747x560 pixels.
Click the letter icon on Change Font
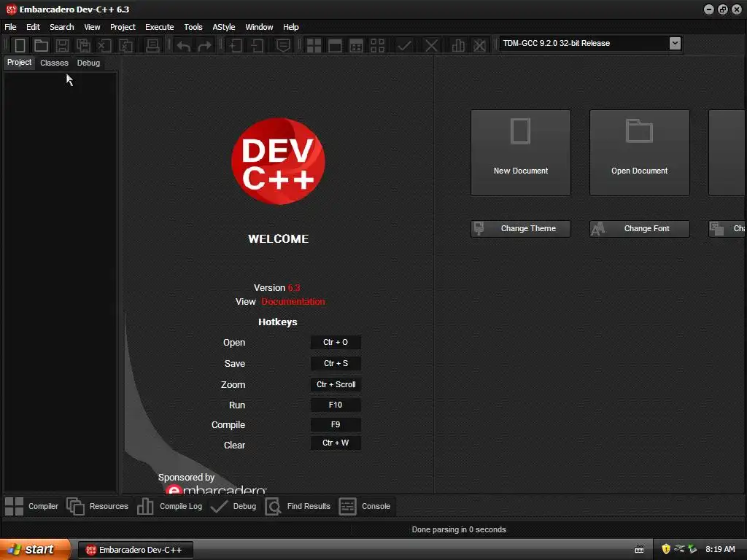click(x=597, y=228)
